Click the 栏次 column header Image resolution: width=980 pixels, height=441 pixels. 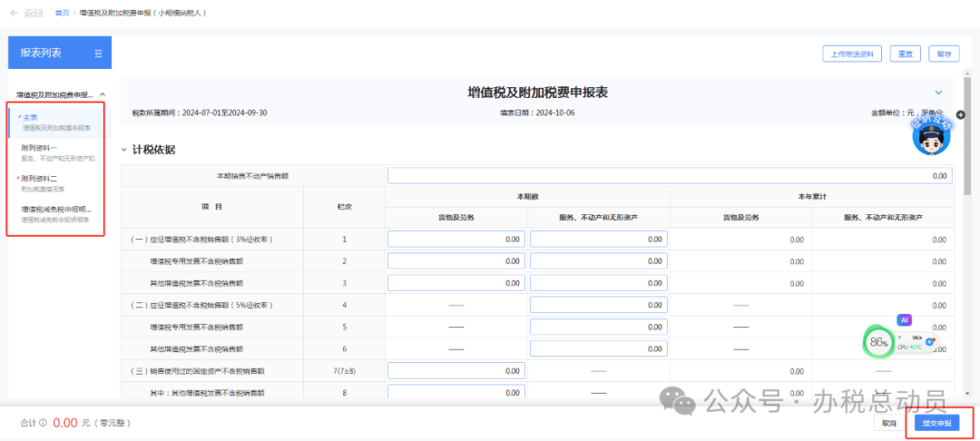point(345,207)
